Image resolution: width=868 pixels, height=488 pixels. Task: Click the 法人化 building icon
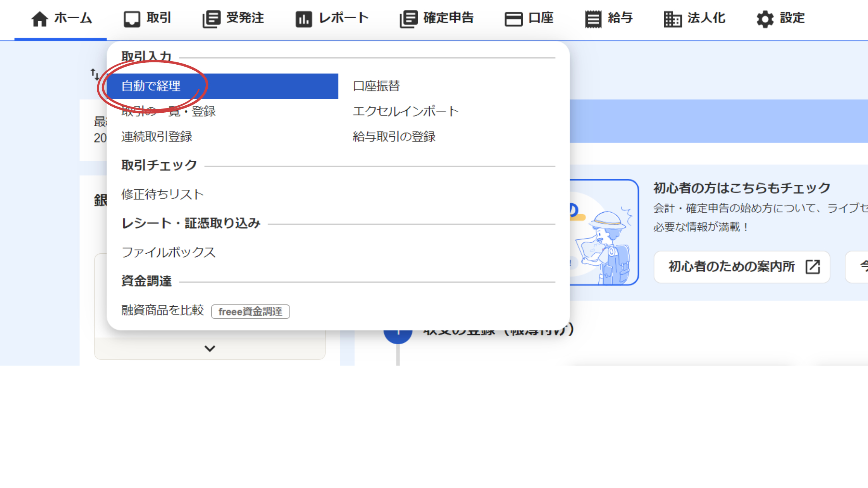tap(672, 19)
